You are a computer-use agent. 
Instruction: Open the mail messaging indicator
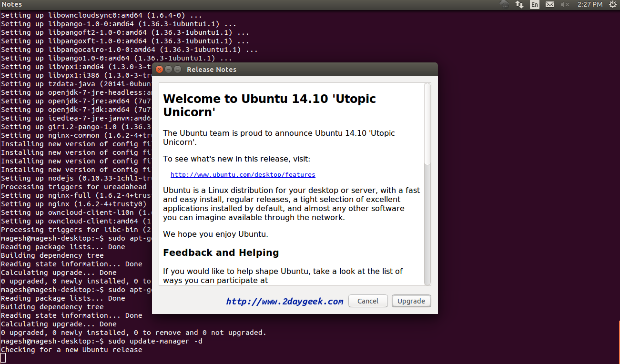pyautogui.click(x=549, y=4)
